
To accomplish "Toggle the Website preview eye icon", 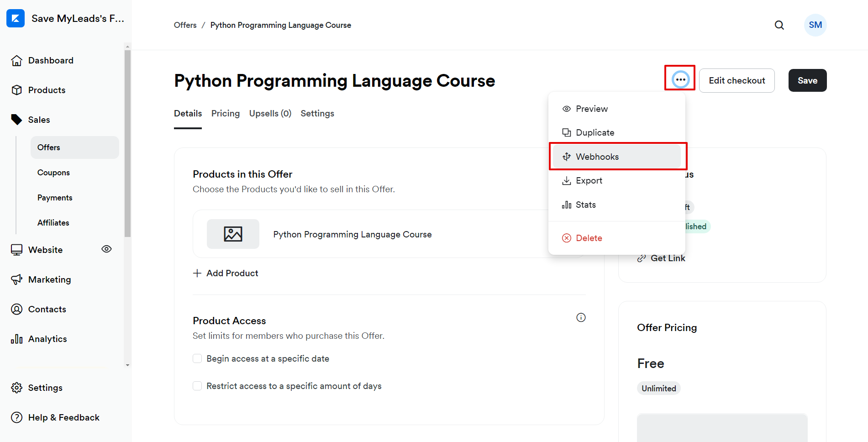I will click(x=106, y=249).
